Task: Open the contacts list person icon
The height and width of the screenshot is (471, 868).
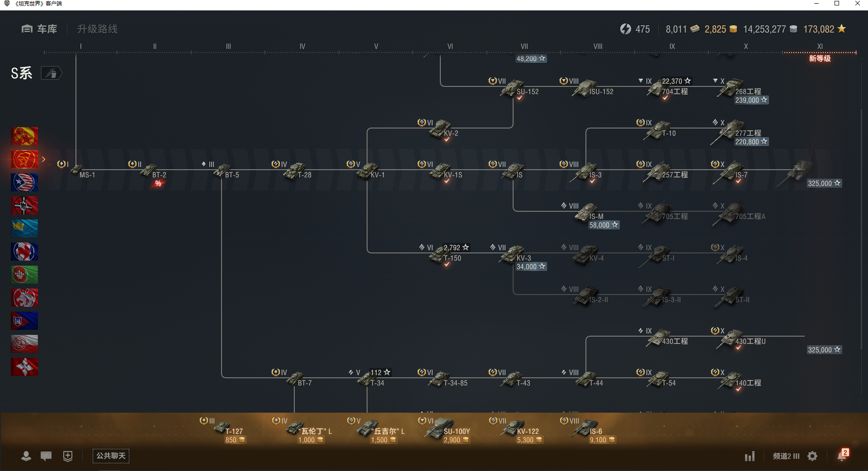Action: click(26, 456)
